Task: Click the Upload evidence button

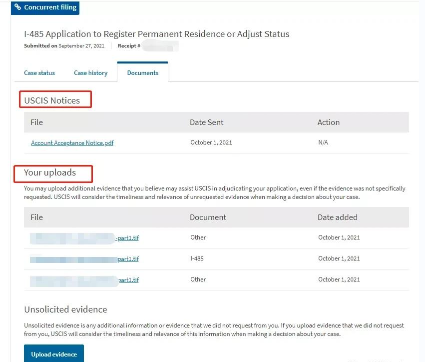Action: pos(54,354)
